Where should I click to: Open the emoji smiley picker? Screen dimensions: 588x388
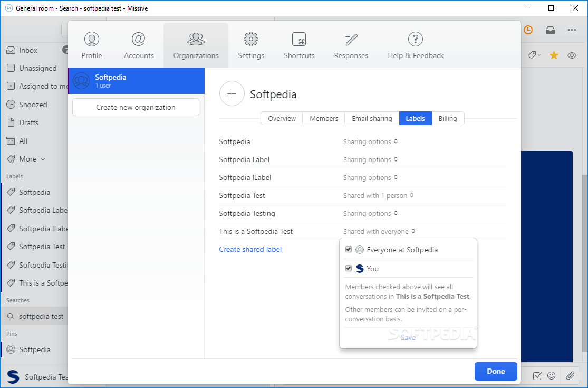click(x=551, y=375)
